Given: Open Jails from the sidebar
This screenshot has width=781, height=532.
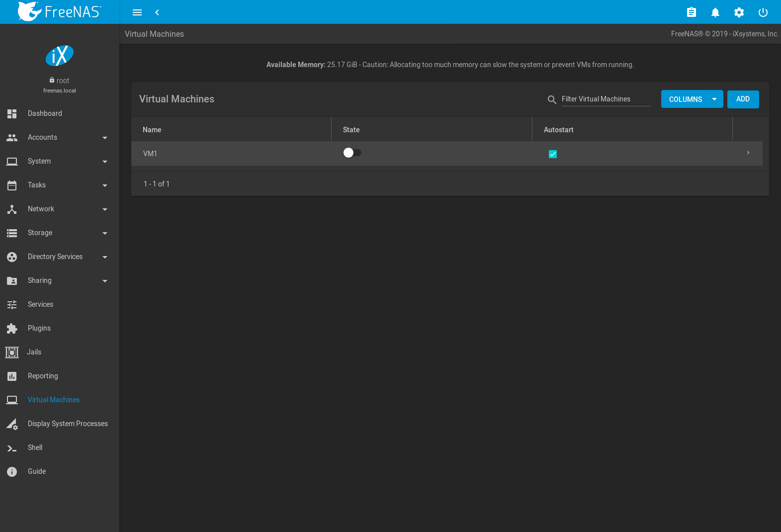Looking at the screenshot, I should click(34, 352).
